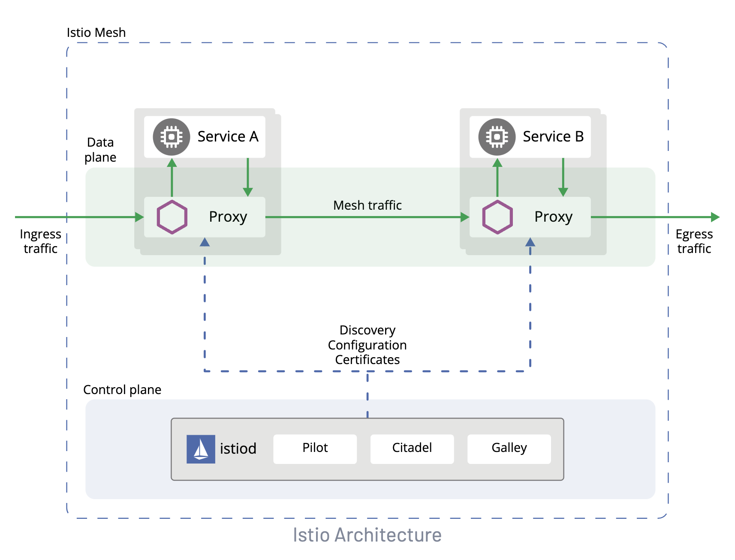Click the purple hexagon on Service A's Proxy
The height and width of the screenshot is (560, 735).
173,217
